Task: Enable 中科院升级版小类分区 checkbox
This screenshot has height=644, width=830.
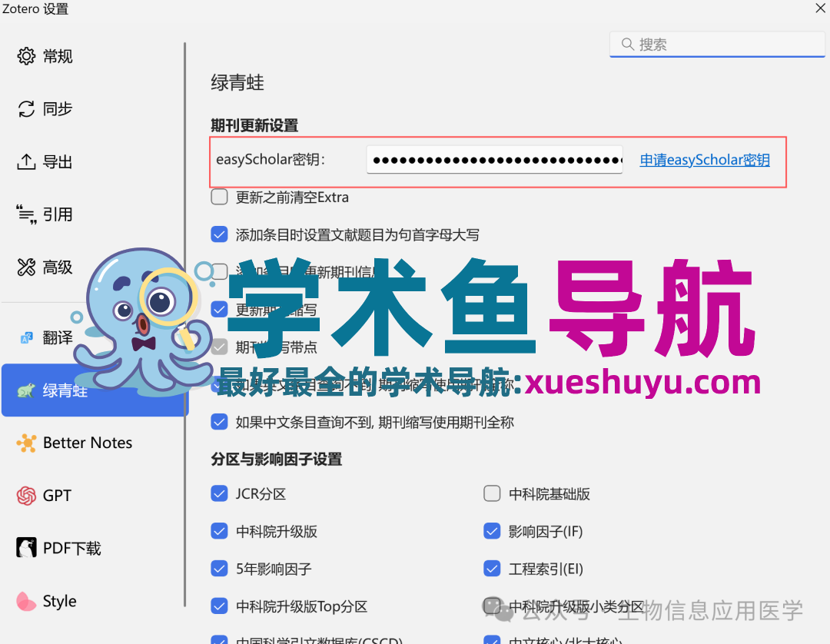Action: click(492, 606)
